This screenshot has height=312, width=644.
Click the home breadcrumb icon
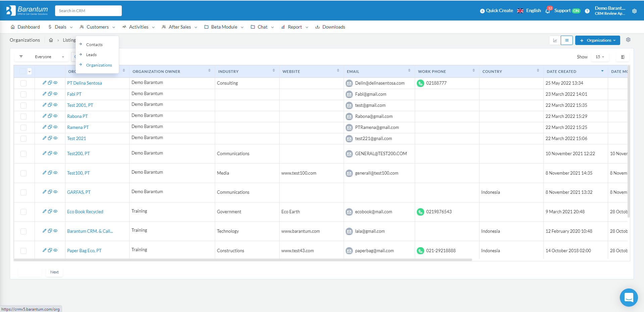[x=51, y=40]
